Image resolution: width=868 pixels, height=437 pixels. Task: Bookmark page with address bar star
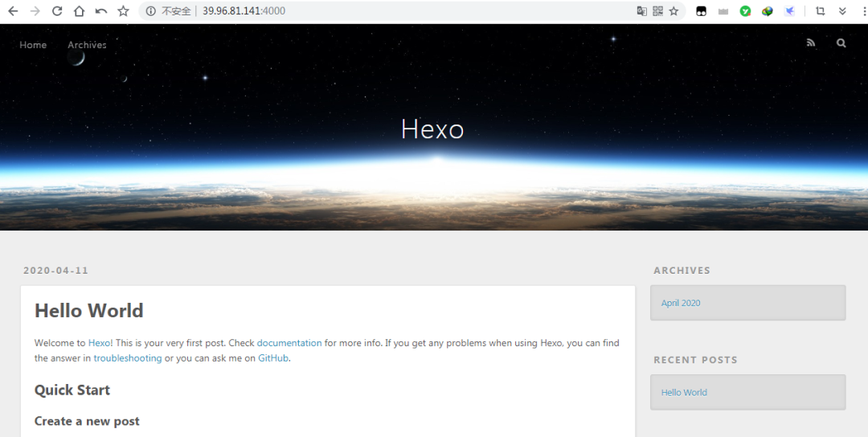[674, 11]
